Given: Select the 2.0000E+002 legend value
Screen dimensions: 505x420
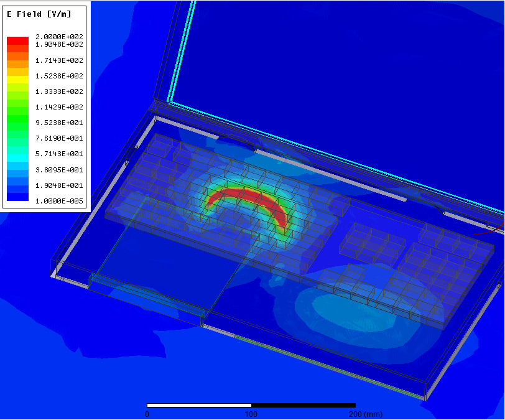Looking at the screenshot, I should (x=59, y=37).
